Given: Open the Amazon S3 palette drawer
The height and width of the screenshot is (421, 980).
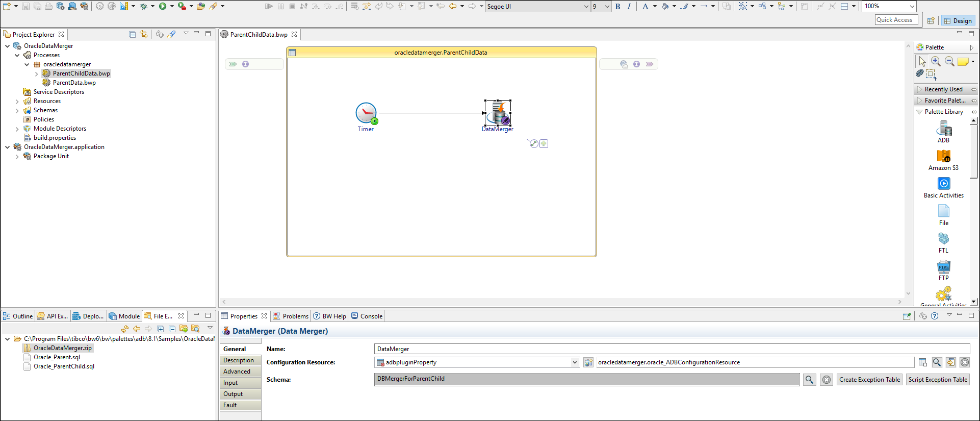Looking at the screenshot, I should pyautogui.click(x=943, y=160).
